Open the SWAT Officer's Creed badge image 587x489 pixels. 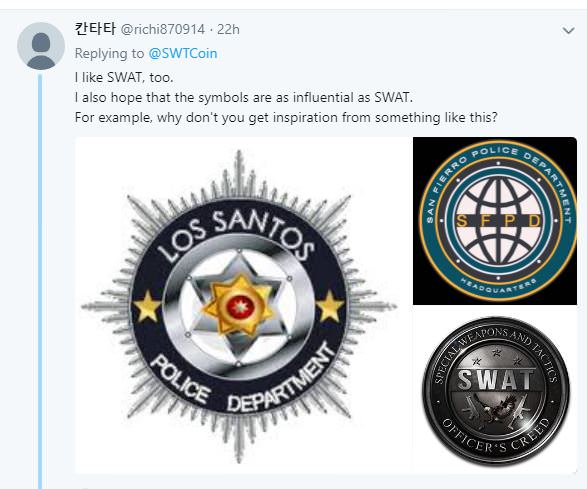click(495, 391)
